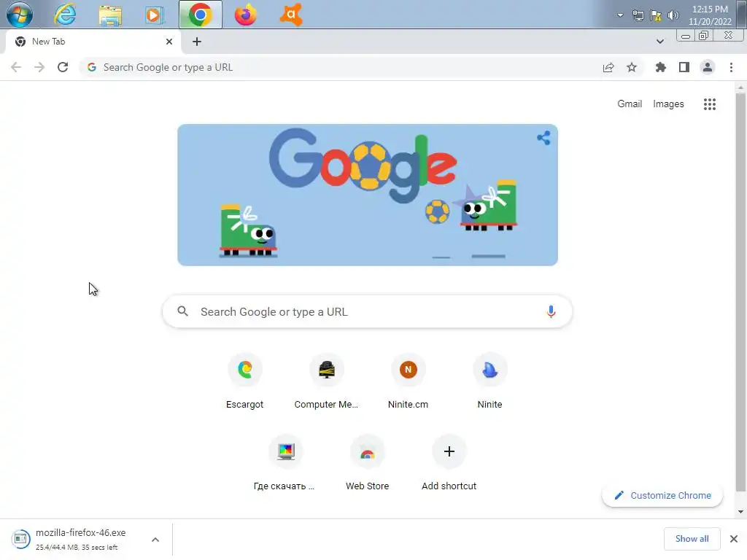This screenshot has height=560, width=747.
Task: Go back to the previous page
Action: coord(16,67)
